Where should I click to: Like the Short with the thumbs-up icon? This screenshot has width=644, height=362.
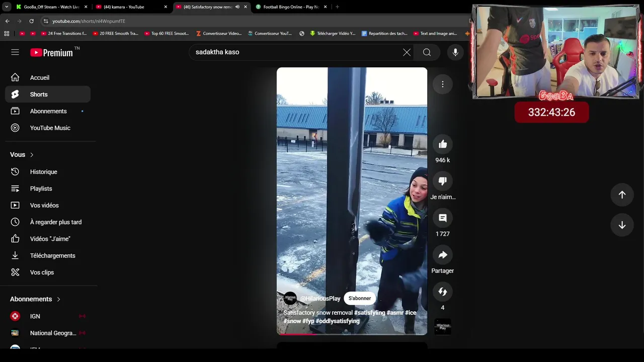pyautogui.click(x=443, y=145)
